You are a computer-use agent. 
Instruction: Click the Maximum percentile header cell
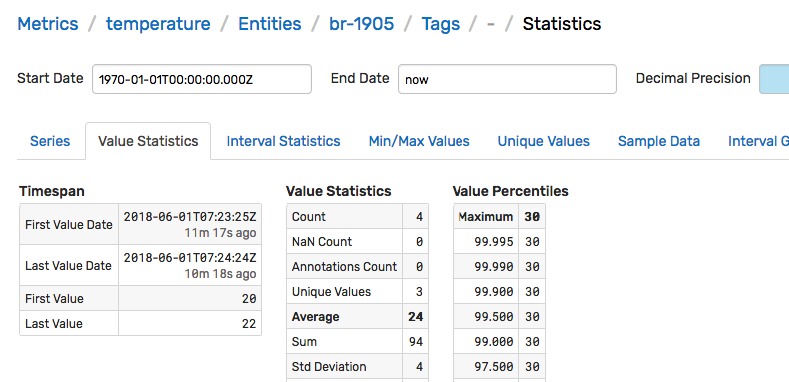click(486, 217)
